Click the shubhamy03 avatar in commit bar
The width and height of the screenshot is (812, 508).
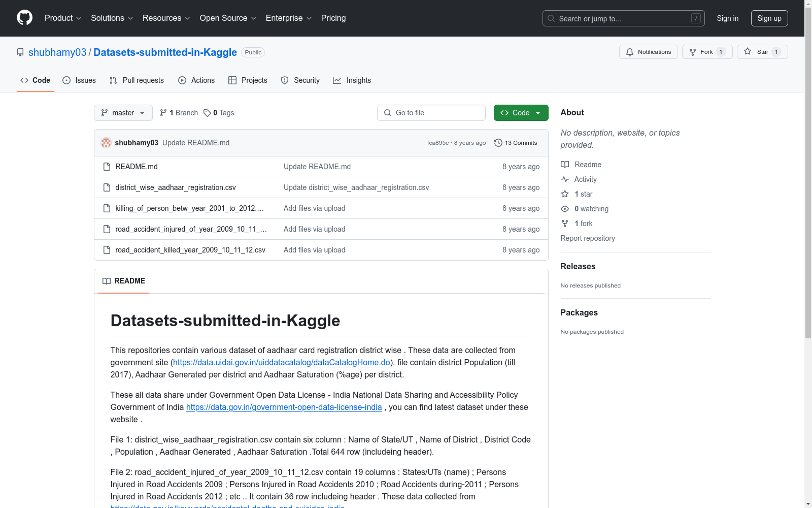tap(106, 143)
